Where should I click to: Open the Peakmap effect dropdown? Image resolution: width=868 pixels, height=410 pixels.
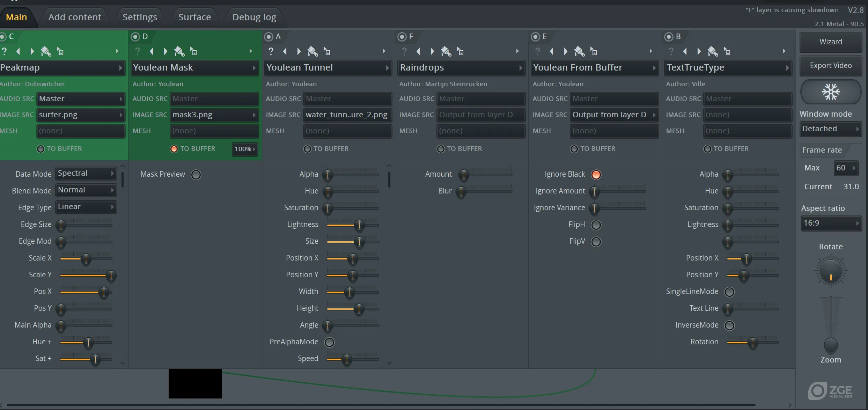pyautogui.click(x=62, y=68)
